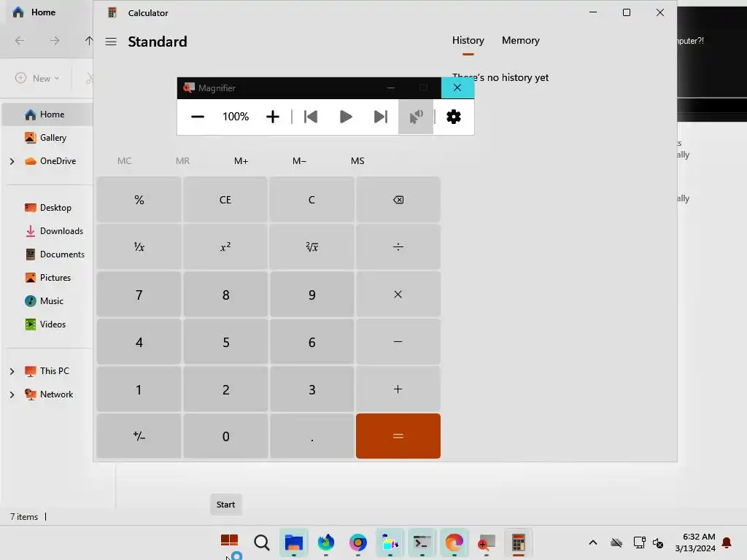The height and width of the screenshot is (560, 747).
Task: Open Magnifier settings gear
Action: [x=454, y=117]
